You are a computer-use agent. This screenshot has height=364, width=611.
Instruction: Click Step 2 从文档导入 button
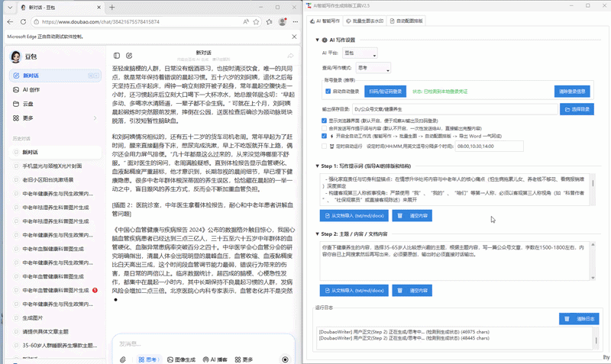(x=354, y=291)
